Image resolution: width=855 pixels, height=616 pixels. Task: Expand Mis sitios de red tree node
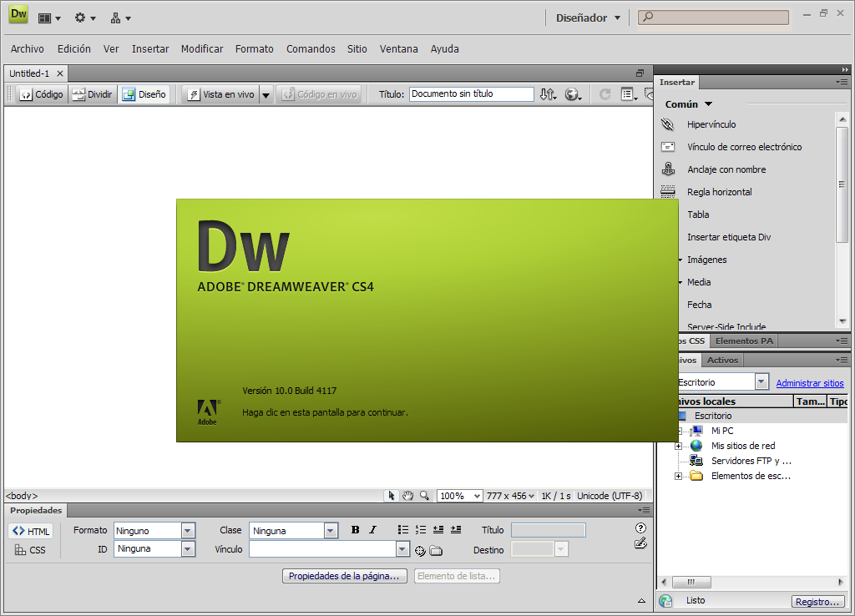[678, 446]
